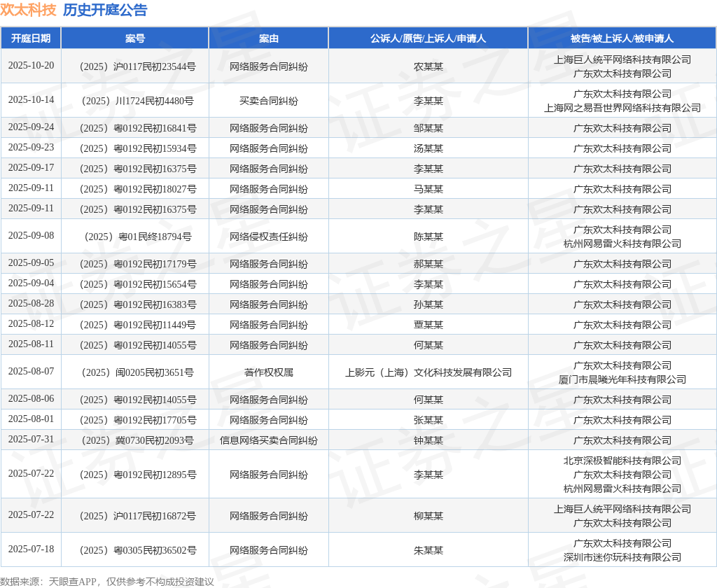Click the 欢太科技 title text
The width and height of the screenshot is (717, 588).
tap(28, 10)
